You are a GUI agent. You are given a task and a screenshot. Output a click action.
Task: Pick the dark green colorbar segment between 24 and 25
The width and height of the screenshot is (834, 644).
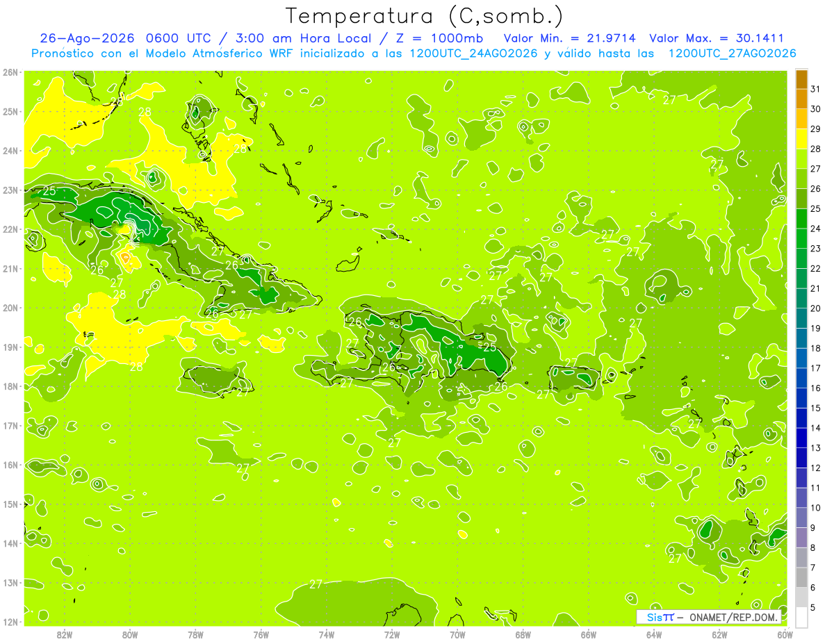click(801, 219)
